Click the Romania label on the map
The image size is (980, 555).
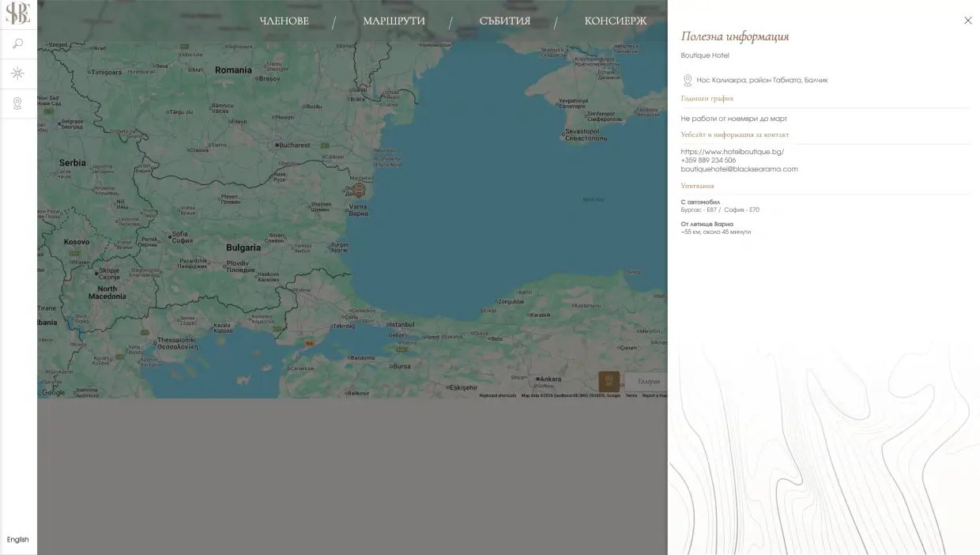coord(233,70)
